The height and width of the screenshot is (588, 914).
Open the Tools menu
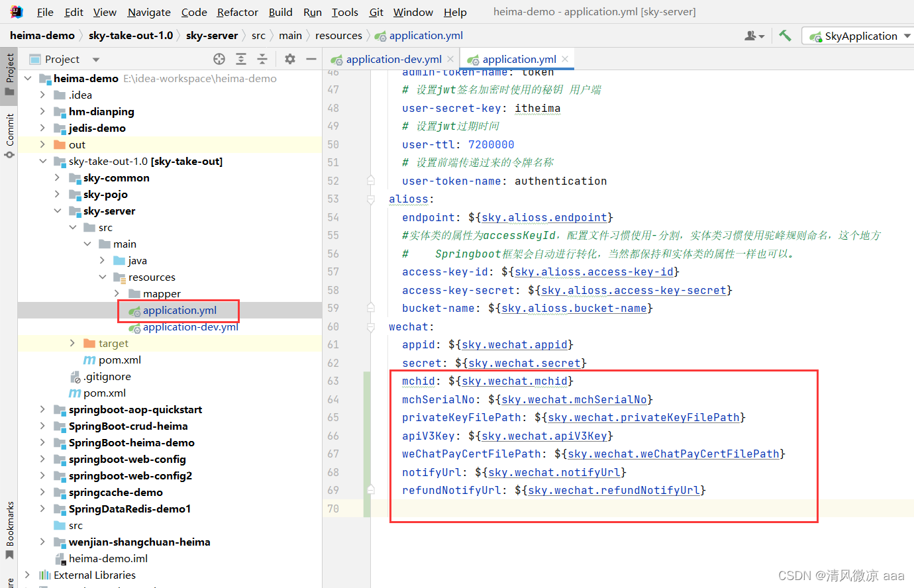(344, 12)
